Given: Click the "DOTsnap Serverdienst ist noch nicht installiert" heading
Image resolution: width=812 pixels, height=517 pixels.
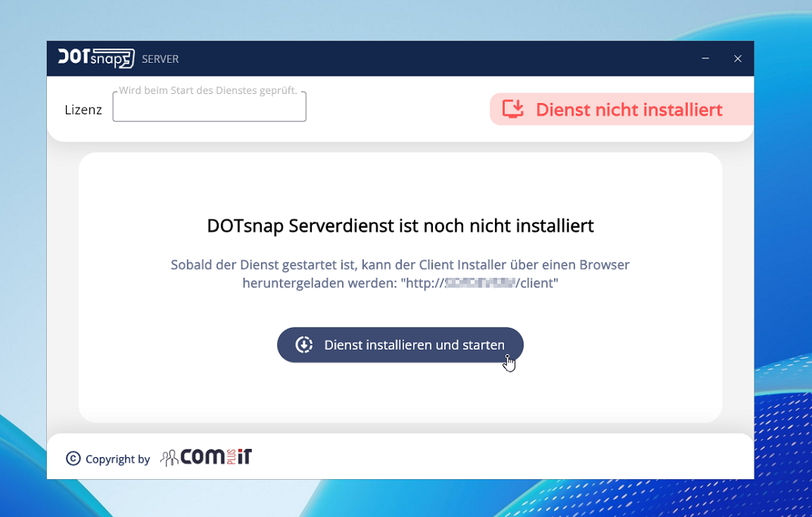Looking at the screenshot, I should [400, 226].
